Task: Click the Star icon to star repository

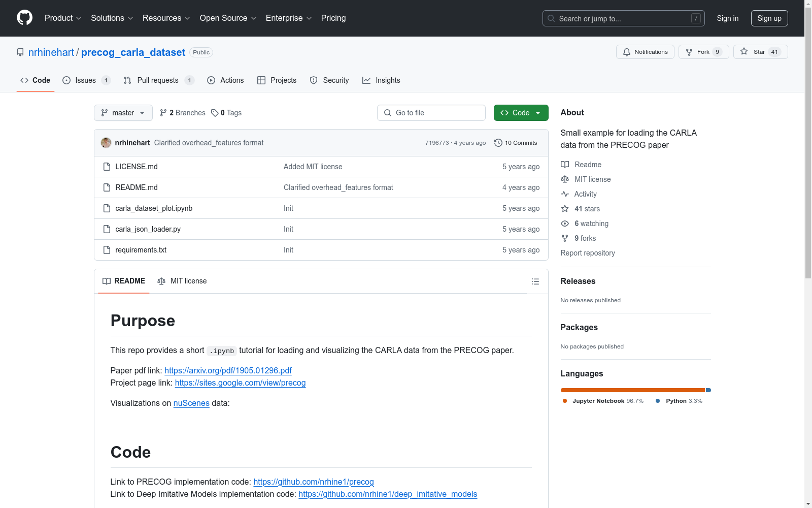Action: pos(744,51)
